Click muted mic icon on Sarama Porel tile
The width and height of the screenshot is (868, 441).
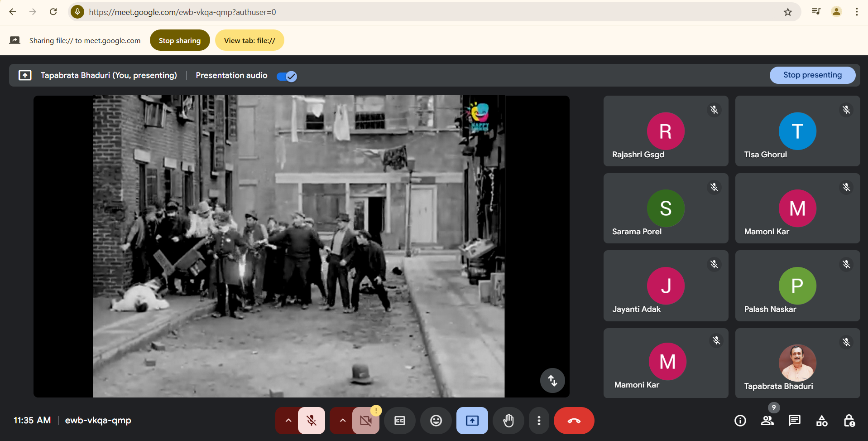point(714,187)
